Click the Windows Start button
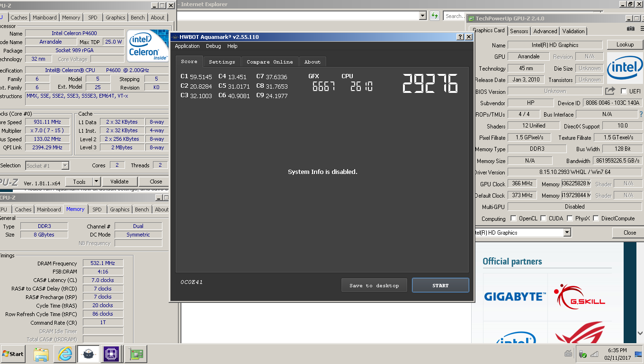Image resolution: width=644 pixels, height=364 pixels. tap(13, 354)
